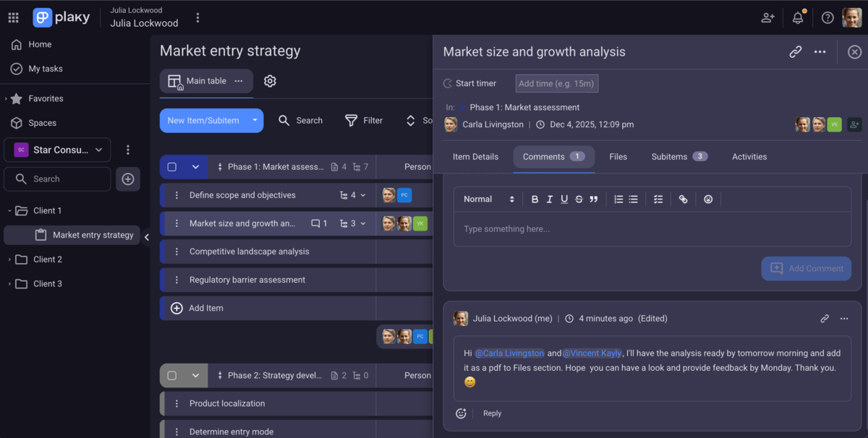Expand the Client 2 folder

point(9,259)
